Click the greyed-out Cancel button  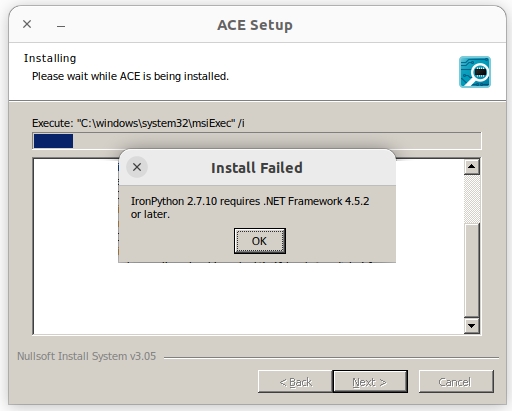coord(456,382)
